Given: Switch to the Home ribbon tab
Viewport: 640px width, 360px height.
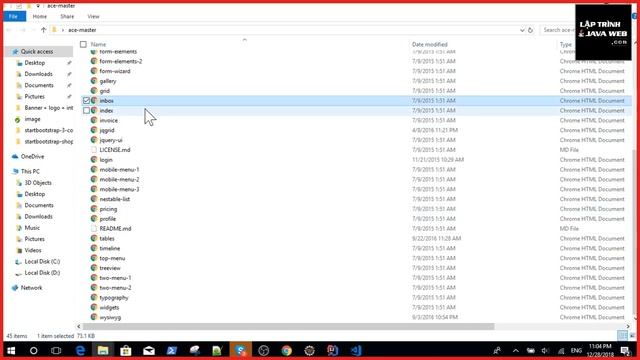Looking at the screenshot, I should coord(40,16).
